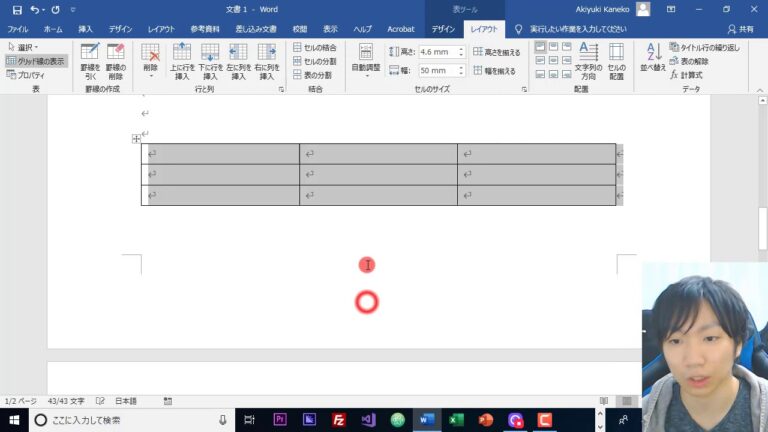Click the column width input field

pos(437,71)
